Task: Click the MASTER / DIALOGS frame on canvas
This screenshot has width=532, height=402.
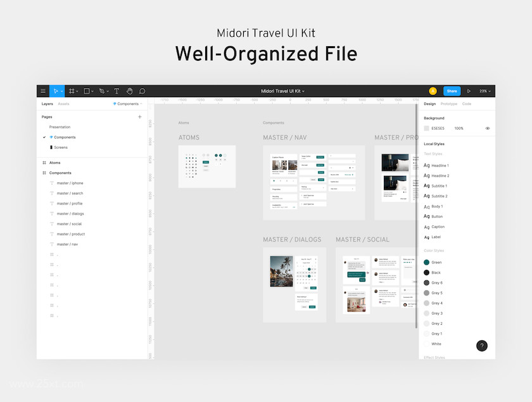Action: point(294,285)
